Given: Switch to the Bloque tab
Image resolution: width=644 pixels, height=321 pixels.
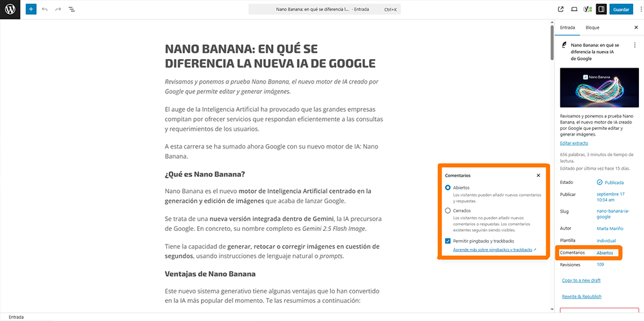Looking at the screenshot, I should click(592, 28).
